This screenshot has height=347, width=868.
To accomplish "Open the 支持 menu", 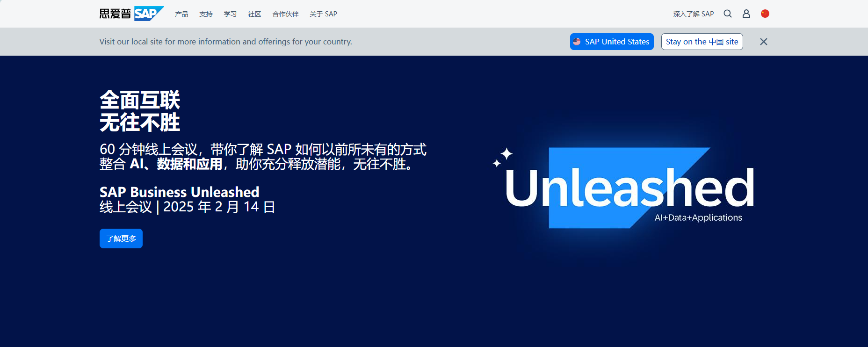I will 206,14.
